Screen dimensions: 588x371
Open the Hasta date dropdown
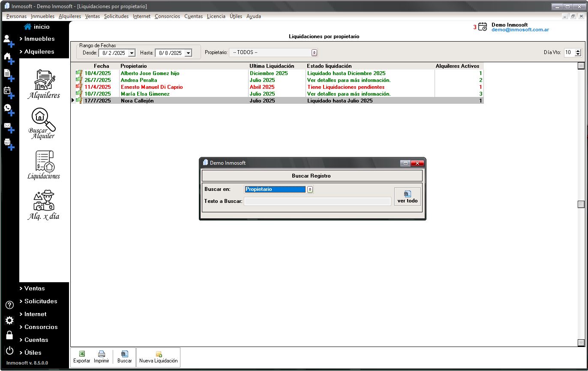(188, 53)
